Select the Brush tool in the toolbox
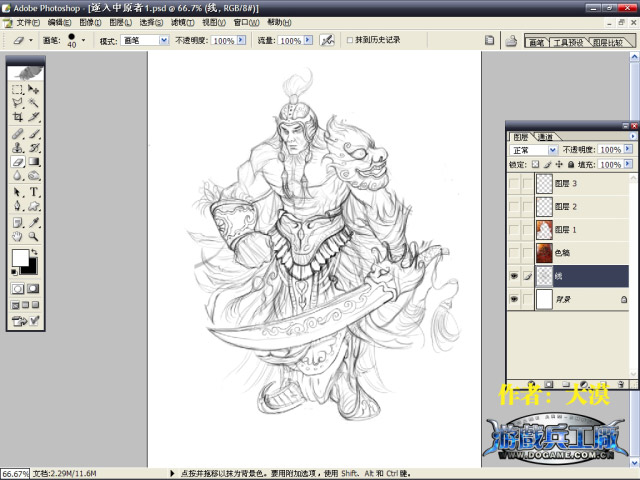This screenshot has height=480, width=640. point(34,134)
